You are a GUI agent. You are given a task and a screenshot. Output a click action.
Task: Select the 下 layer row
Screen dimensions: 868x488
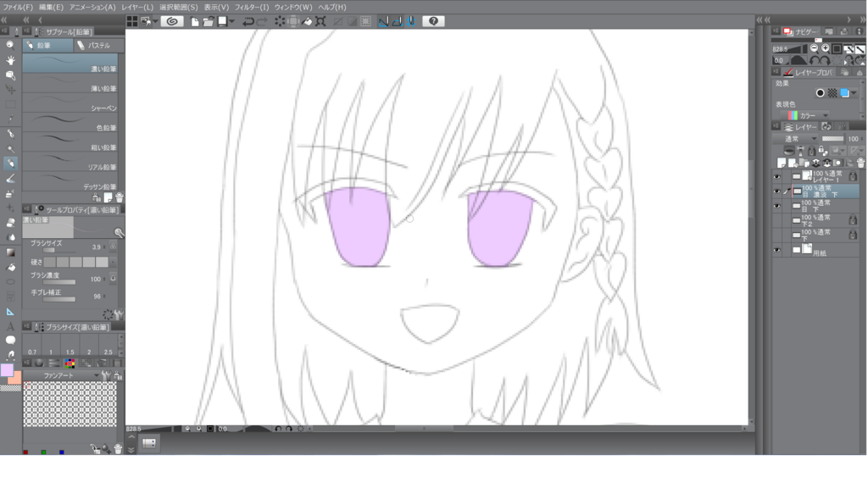tap(825, 236)
